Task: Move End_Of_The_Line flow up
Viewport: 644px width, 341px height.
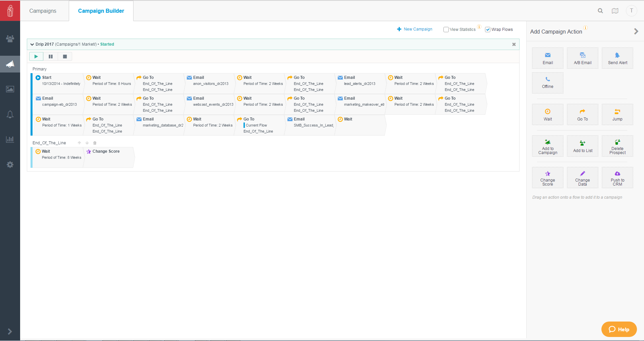Action: [x=79, y=143]
